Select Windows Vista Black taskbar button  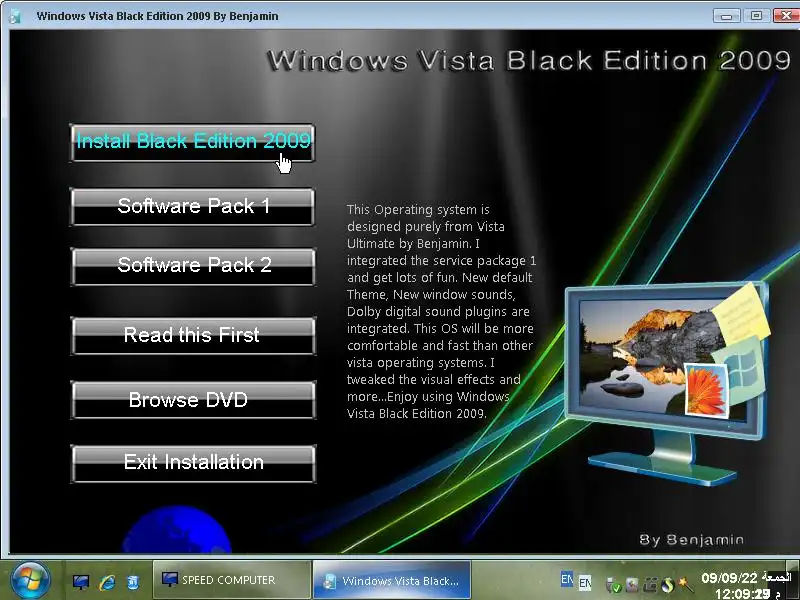coord(391,580)
